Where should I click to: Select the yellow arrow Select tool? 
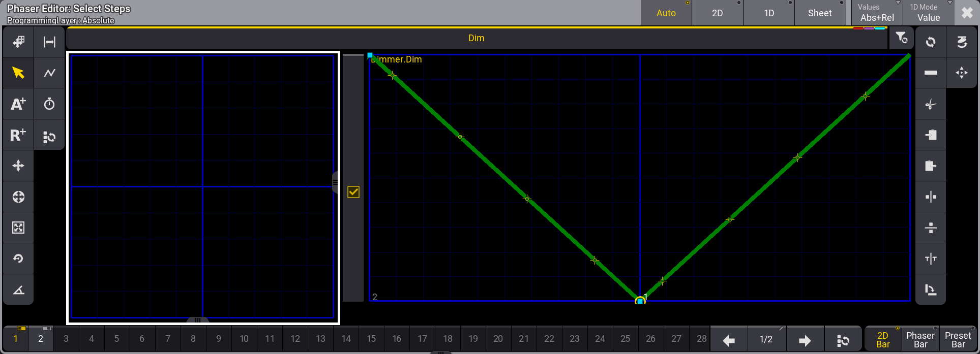tap(18, 73)
